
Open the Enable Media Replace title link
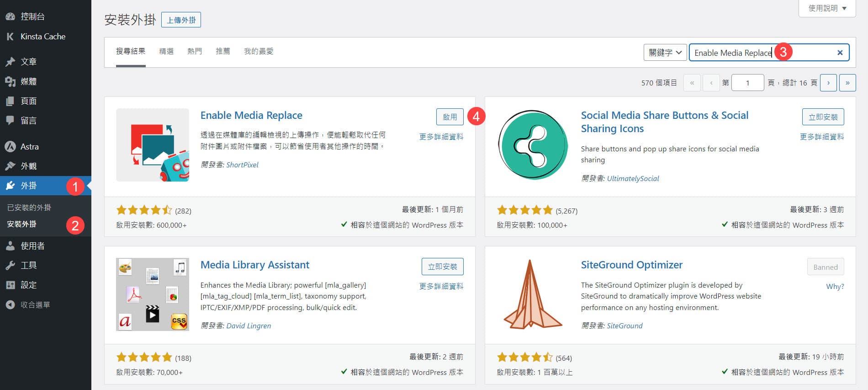pos(251,115)
